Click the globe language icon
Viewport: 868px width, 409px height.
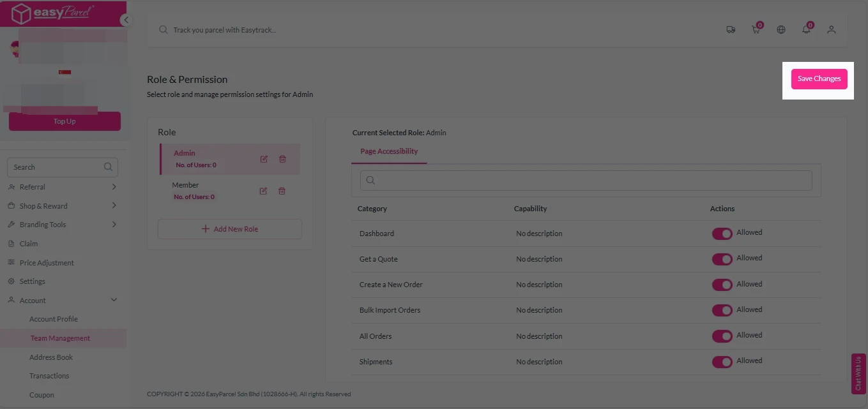(x=781, y=29)
